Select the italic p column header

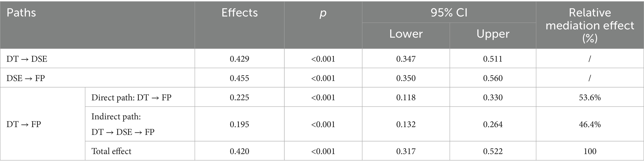[x=323, y=13]
